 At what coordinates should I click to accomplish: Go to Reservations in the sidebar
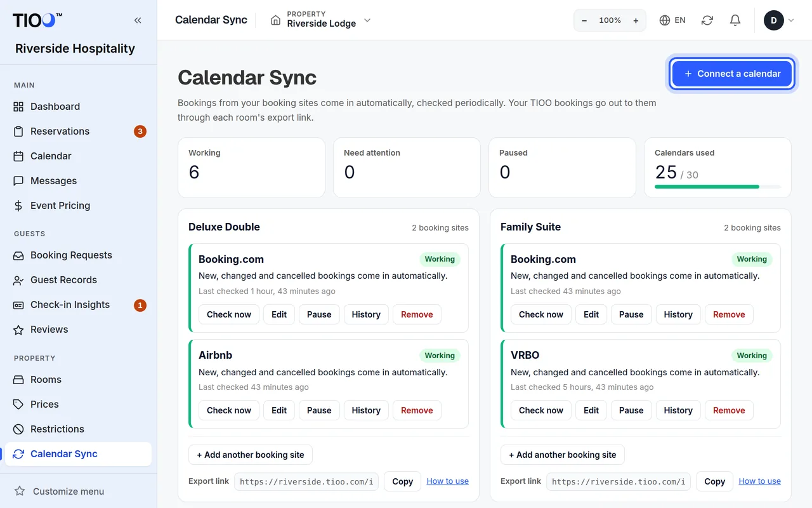[x=78, y=131]
